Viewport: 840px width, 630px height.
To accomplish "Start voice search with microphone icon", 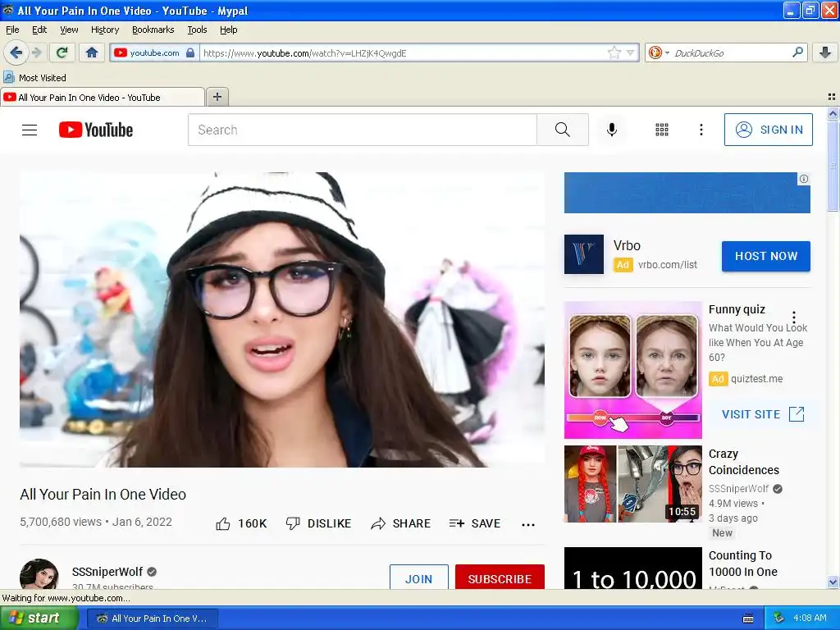I will coord(611,130).
